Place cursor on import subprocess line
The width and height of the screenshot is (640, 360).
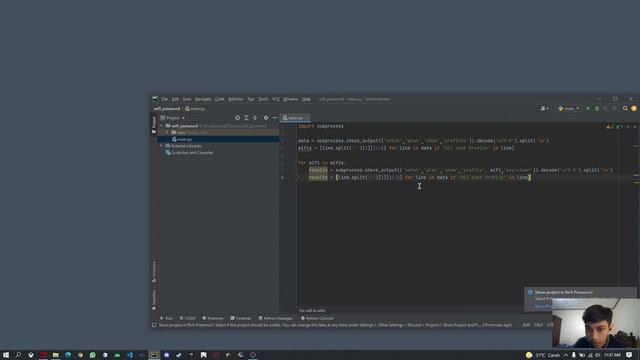321,126
